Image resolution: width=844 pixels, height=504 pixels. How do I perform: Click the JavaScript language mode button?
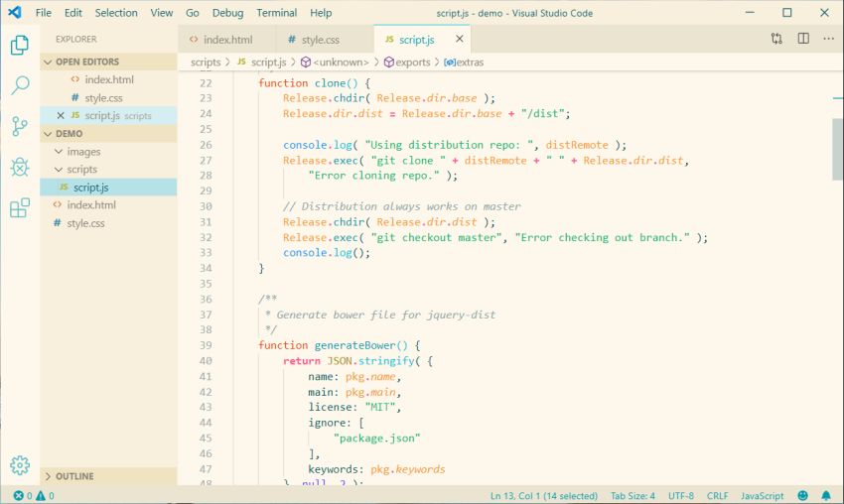[762, 495]
